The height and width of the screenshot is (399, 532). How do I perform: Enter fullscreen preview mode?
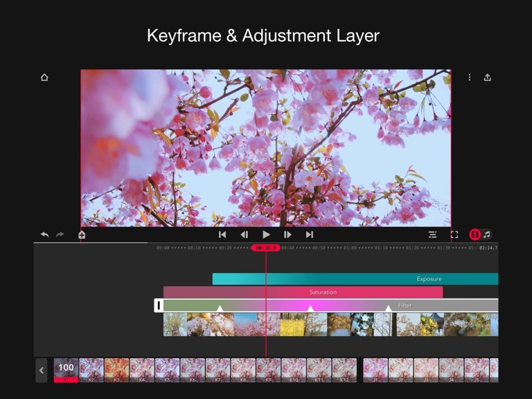454,235
